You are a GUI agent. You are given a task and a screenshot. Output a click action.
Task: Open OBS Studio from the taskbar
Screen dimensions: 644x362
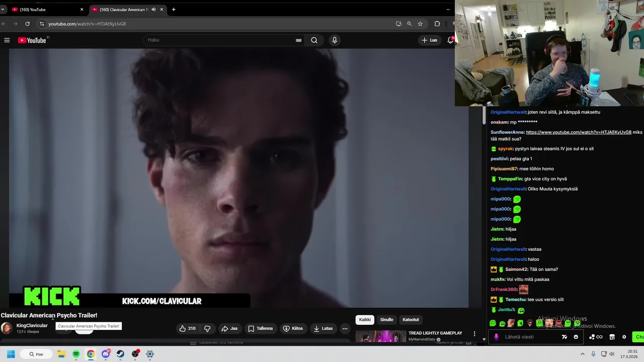click(x=135, y=354)
